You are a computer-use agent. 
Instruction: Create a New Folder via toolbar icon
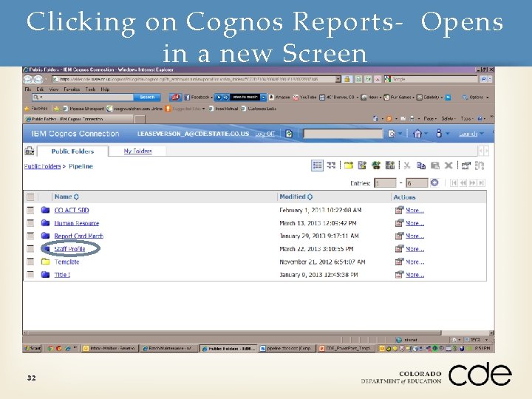[349, 166]
